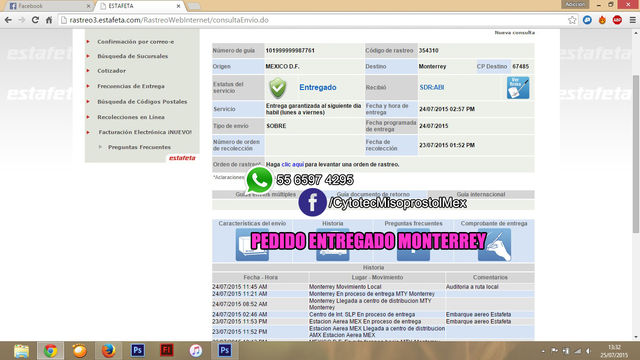
Task: Click the taskbar clock showing 13:12
Action: (614, 351)
